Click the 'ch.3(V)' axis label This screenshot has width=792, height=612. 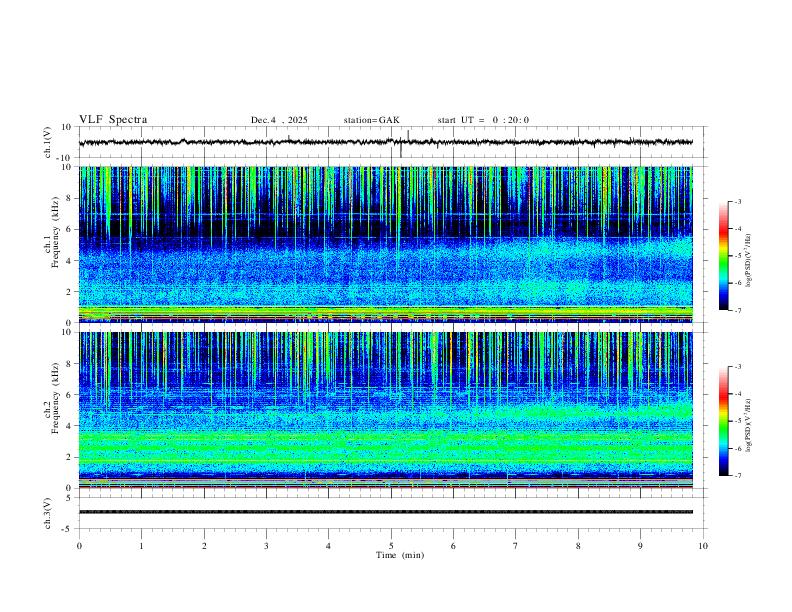pos(48,513)
